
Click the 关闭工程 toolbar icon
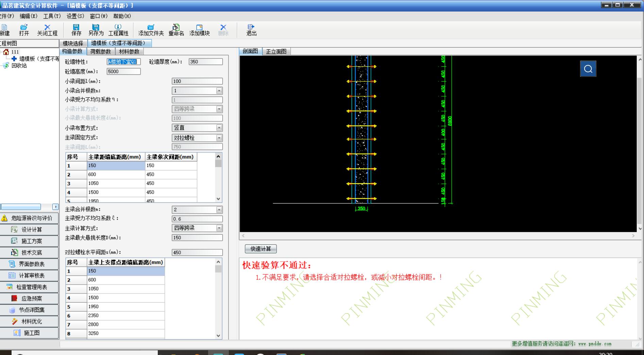47,30
